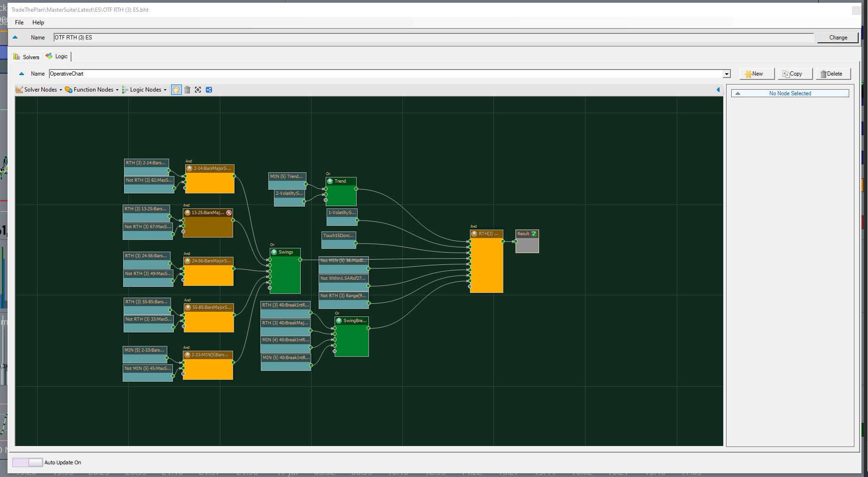Select the RTH (3) 40:BreakIntR node
868x477 pixels.
(x=286, y=310)
